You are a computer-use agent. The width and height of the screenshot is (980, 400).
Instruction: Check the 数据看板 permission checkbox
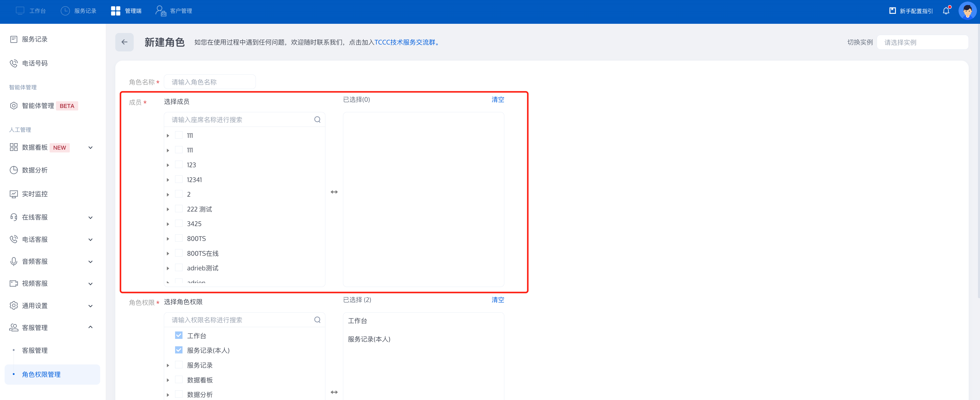179,380
